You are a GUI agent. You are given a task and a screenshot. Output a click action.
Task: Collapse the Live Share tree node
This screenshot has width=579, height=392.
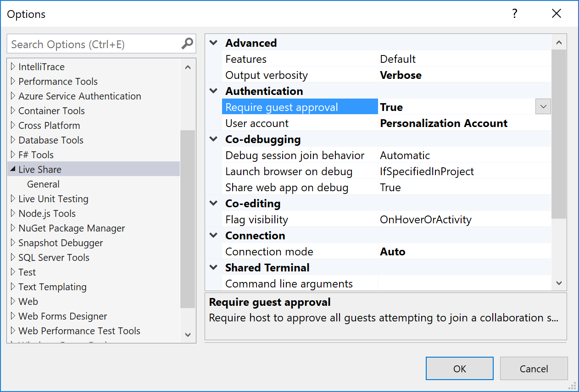[13, 169]
